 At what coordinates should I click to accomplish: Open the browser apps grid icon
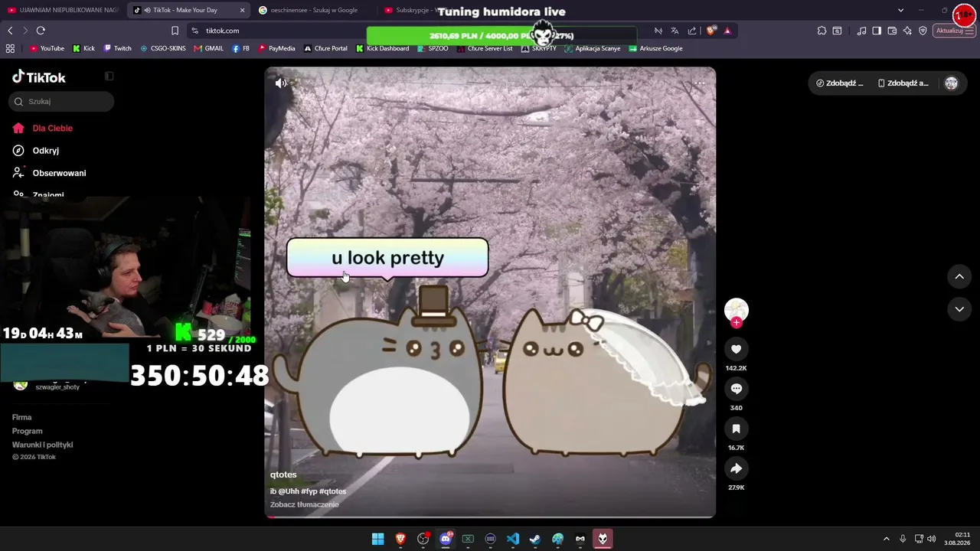click(10, 48)
